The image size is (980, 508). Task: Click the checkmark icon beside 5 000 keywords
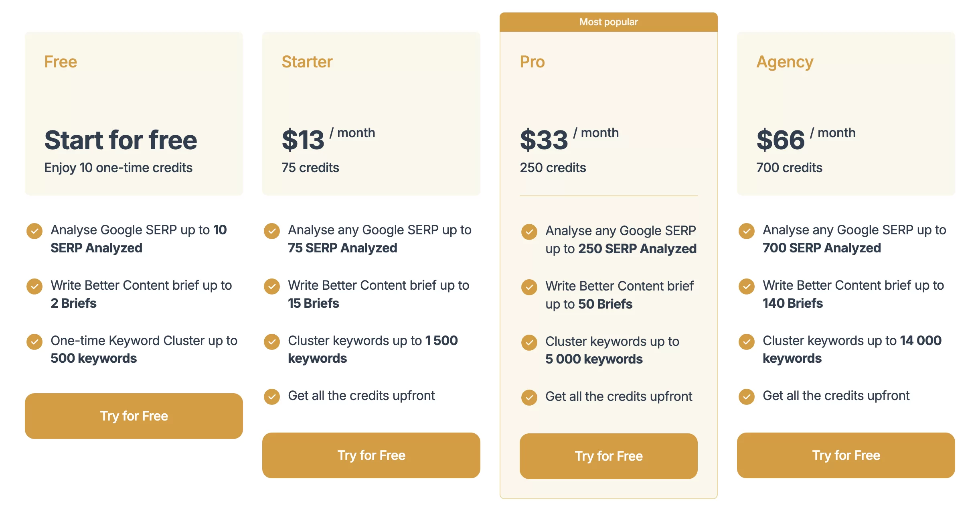pyautogui.click(x=529, y=343)
